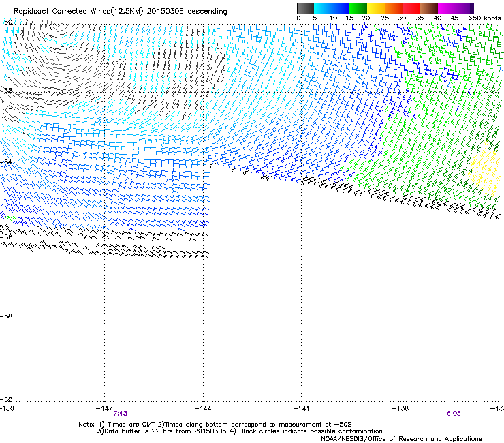Click the brown 35-40 knots legend swatch

point(429,8)
